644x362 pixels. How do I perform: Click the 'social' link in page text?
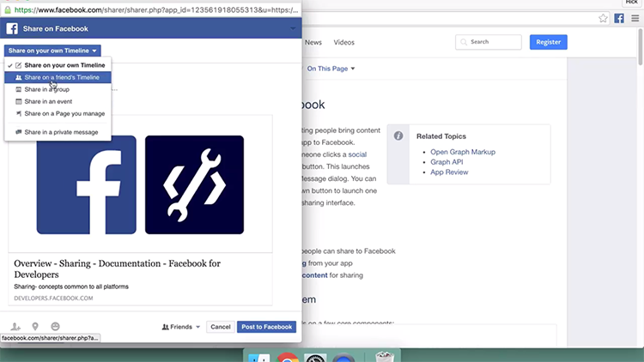357,154
